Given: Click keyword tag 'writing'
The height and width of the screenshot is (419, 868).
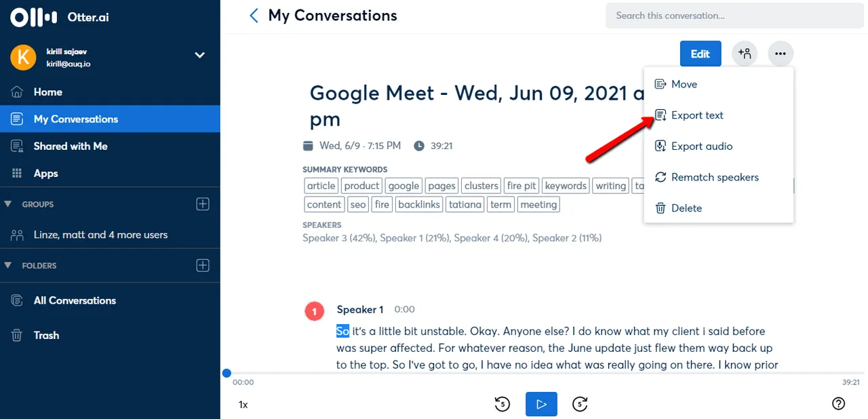Looking at the screenshot, I should (x=611, y=186).
